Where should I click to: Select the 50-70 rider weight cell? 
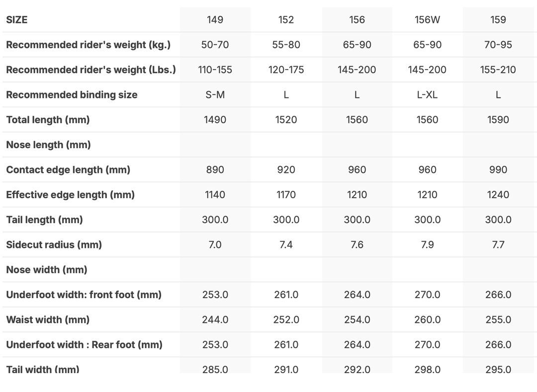[215, 45]
